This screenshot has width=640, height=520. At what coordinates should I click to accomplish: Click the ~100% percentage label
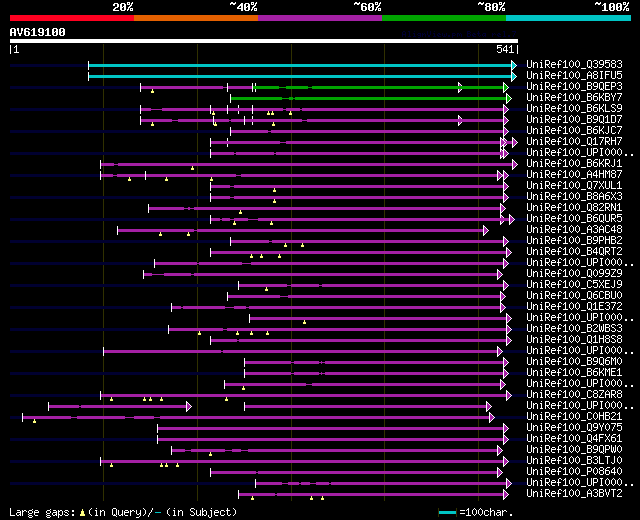(x=612, y=7)
